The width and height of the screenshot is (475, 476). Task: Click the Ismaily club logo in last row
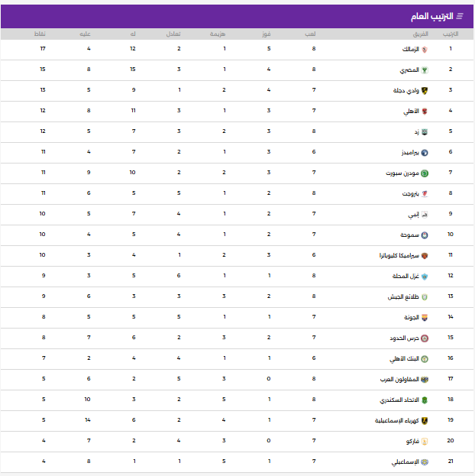click(x=425, y=462)
